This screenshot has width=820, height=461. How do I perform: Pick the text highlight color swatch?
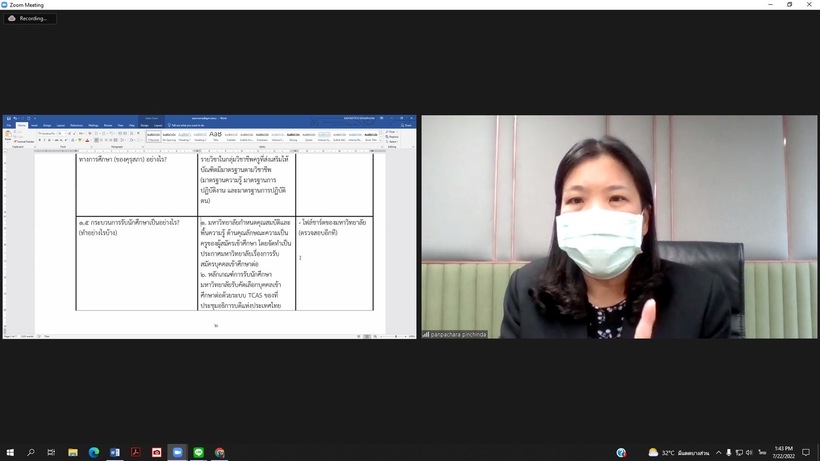click(x=79, y=140)
